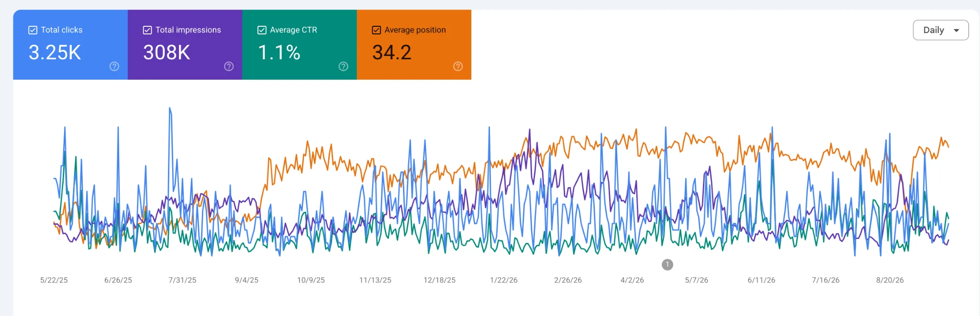This screenshot has width=980, height=316.
Task: Open the Daily granularity dropdown
Action: pyautogui.click(x=941, y=30)
